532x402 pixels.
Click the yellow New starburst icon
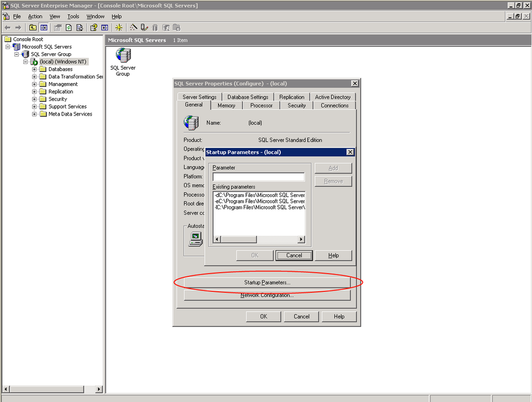[x=119, y=28]
